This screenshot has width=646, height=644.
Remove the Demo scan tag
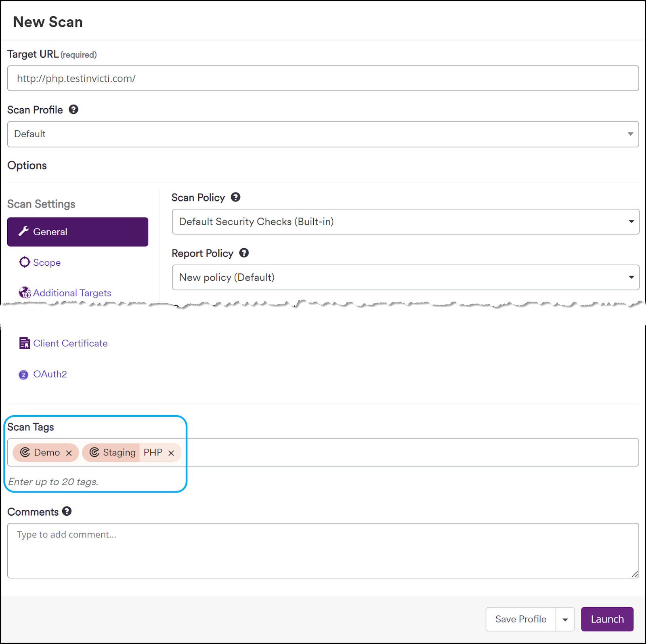pos(69,453)
